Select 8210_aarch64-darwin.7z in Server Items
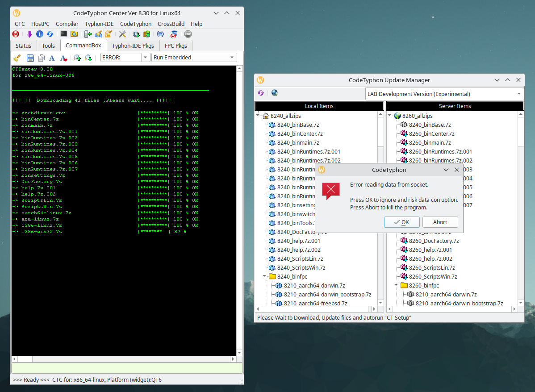Image resolution: width=535 pixels, height=392 pixels. [x=446, y=294]
